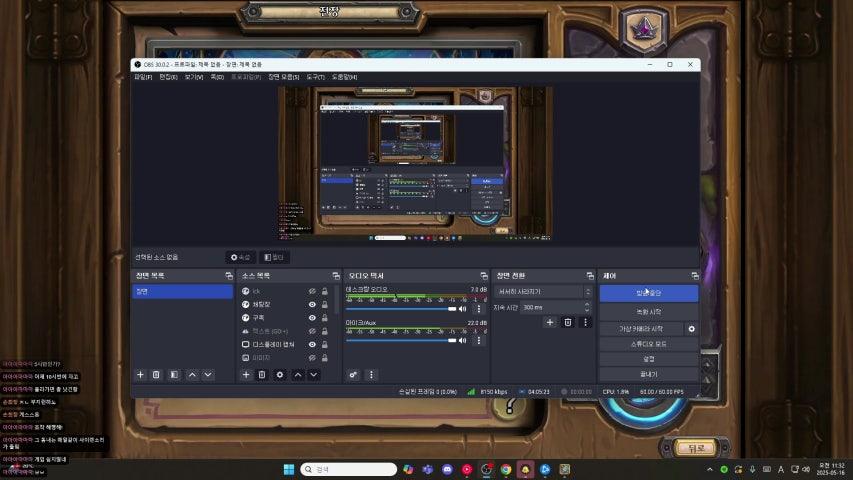Open the Windows Start menu
Screen dimensions: 853x480
point(289,469)
